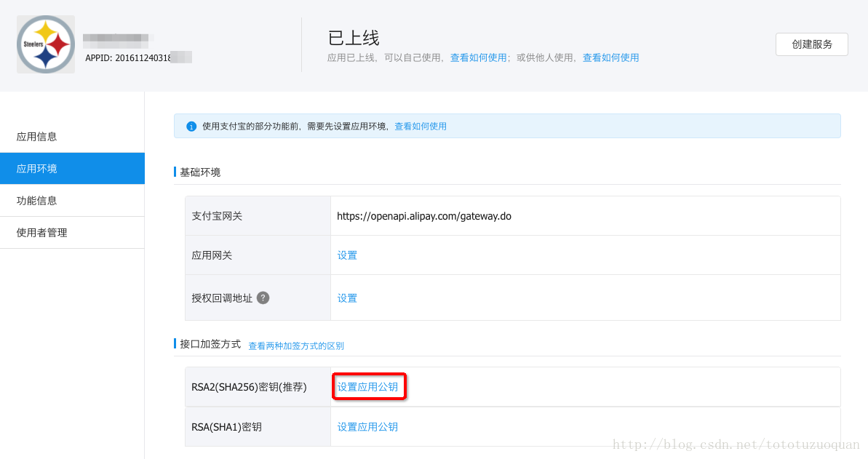Click the 基础环境 section heading

[x=200, y=172]
